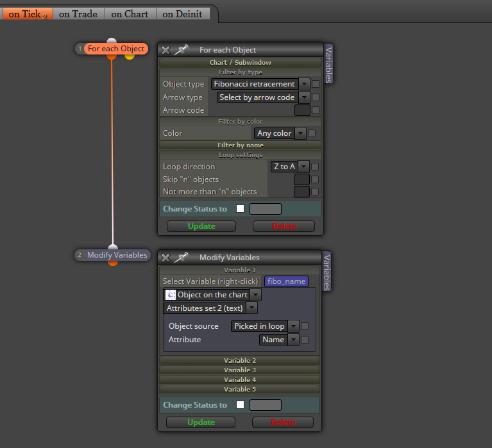Toggle checkbox next to Attribute

(305, 340)
